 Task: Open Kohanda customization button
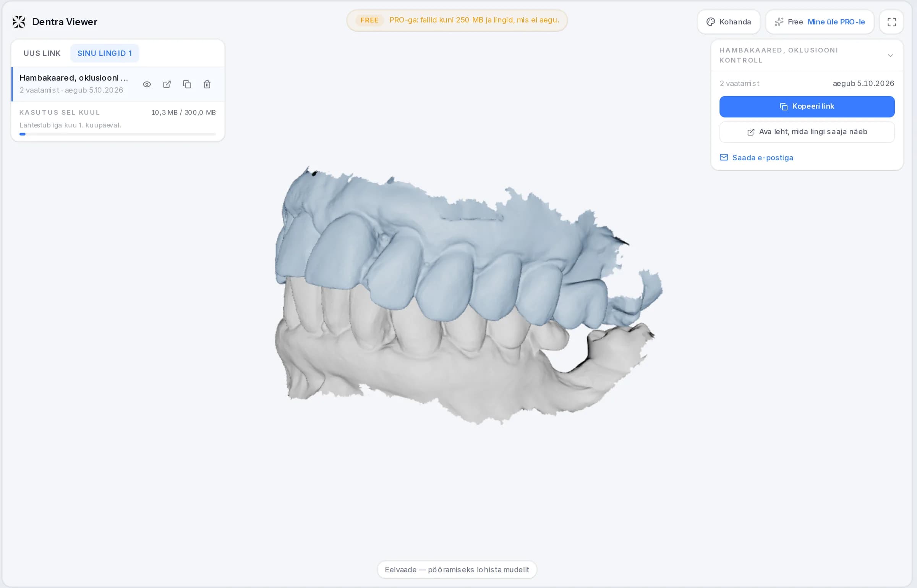pyautogui.click(x=729, y=22)
